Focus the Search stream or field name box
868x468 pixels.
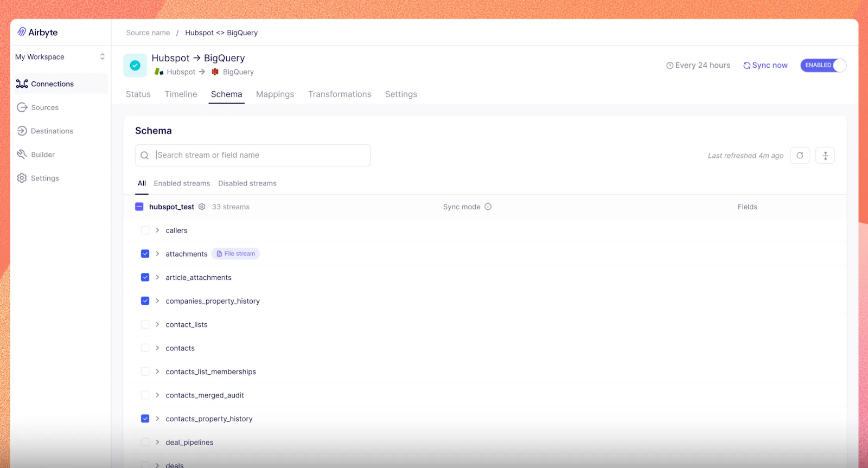[x=253, y=155]
